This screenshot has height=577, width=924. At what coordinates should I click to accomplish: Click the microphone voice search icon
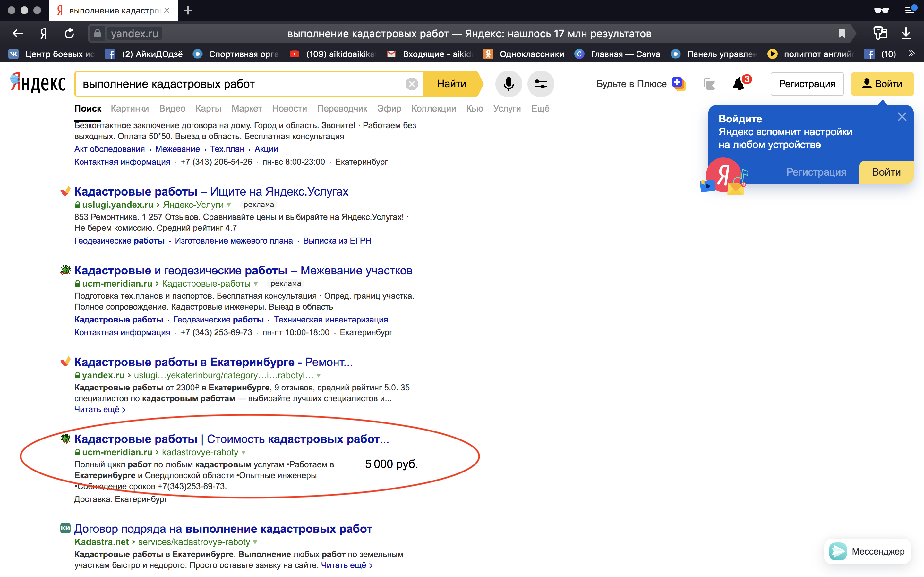[508, 84]
